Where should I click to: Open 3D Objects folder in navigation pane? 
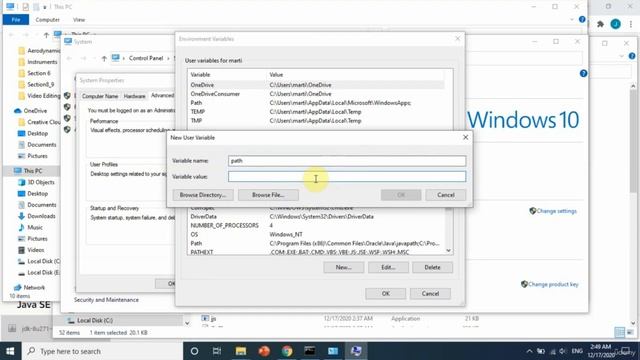click(41, 182)
